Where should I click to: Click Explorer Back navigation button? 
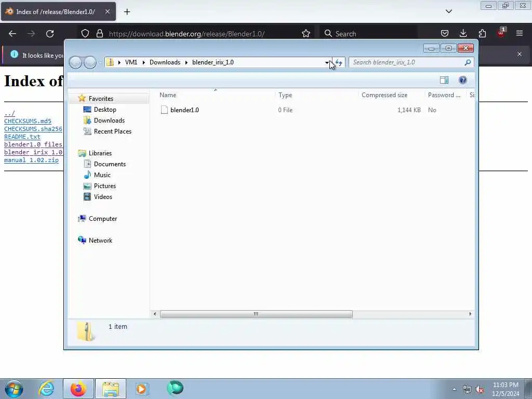coord(75,62)
